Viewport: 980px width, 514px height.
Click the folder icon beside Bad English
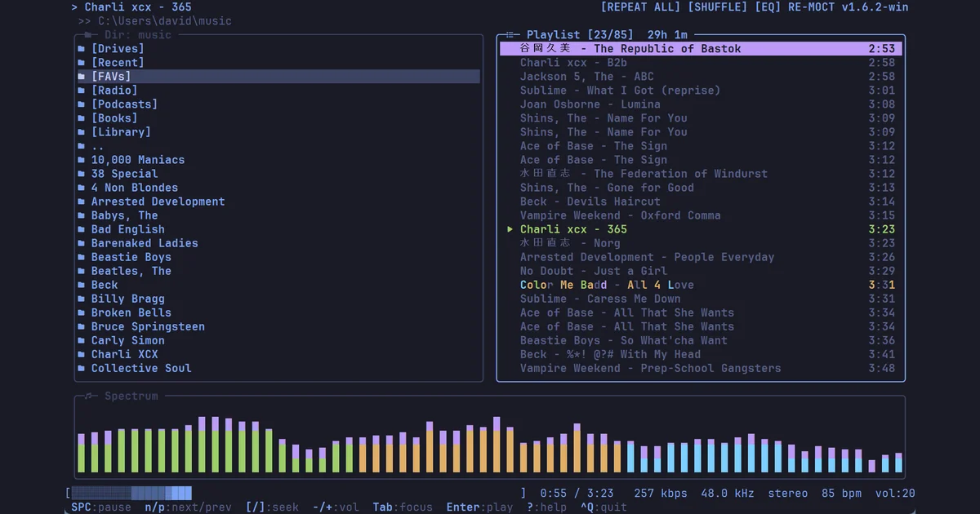(x=81, y=229)
